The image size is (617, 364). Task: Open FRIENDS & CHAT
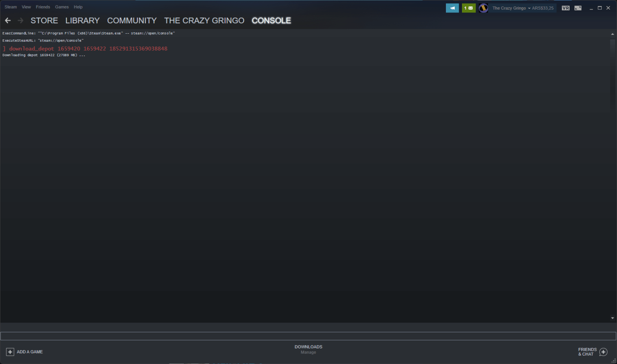587,352
